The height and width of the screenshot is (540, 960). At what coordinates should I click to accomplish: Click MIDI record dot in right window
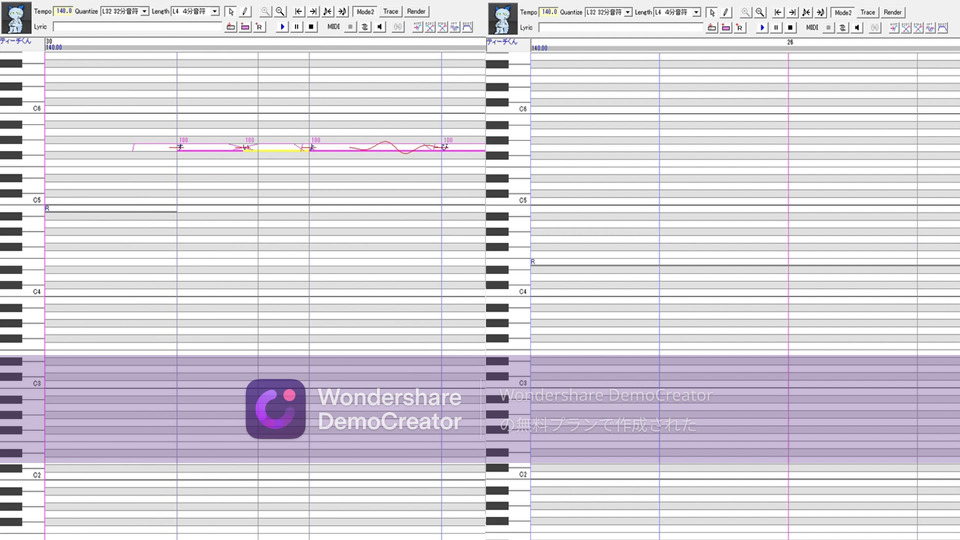point(828,28)
